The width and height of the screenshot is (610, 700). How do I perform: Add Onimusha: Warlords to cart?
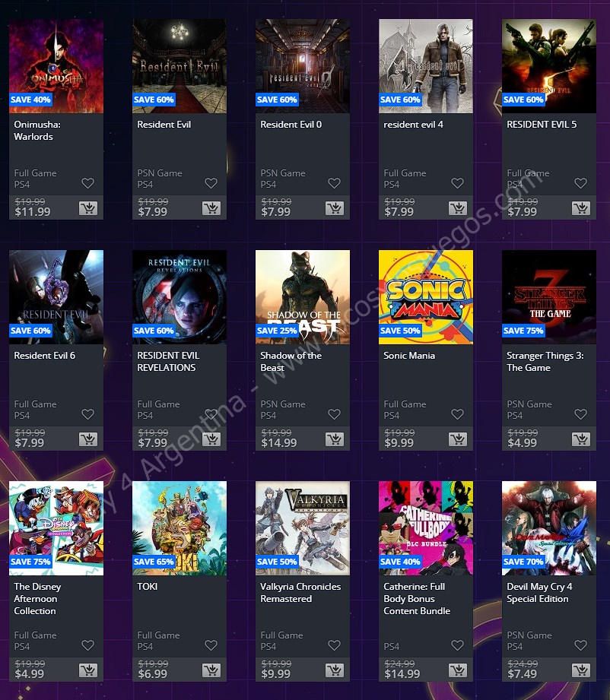pos(88,208)
